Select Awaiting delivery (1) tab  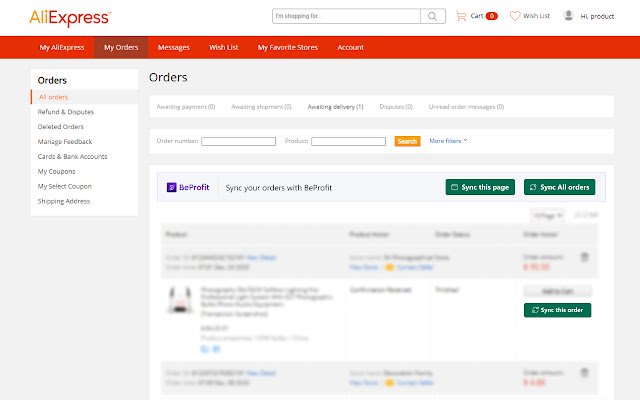(335, 107)
